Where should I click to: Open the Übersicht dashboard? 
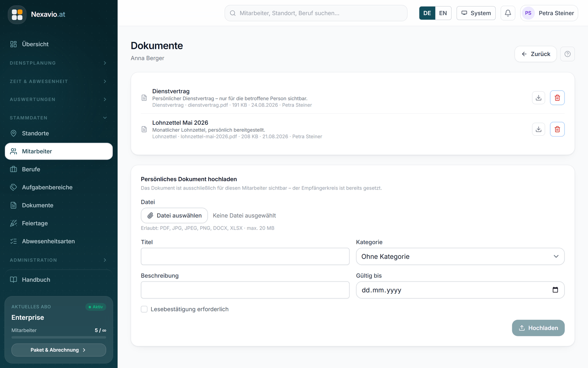tap(59, 44)
